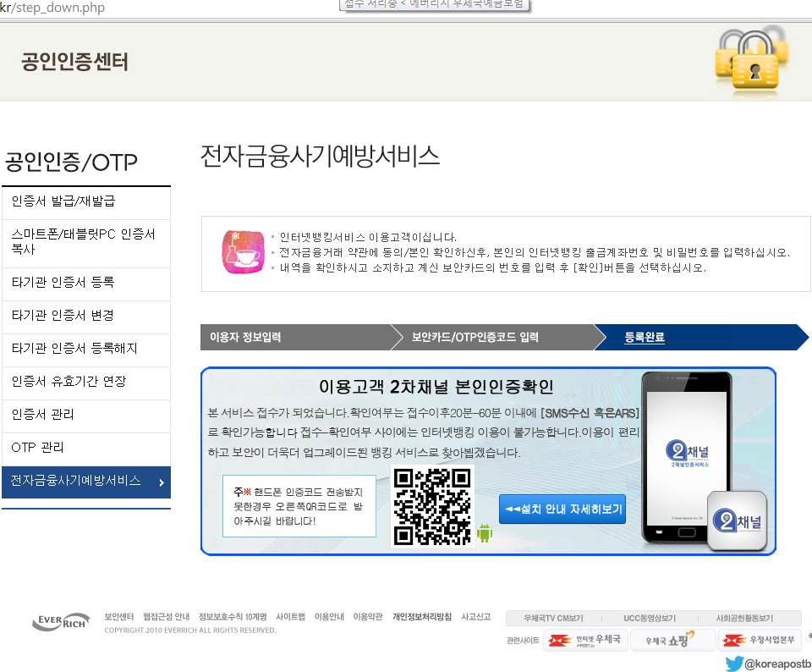Viewport: 812px width, 672px height.
Task: Open 인증서 발급/재발급 menu item
Action: point(63,201)
